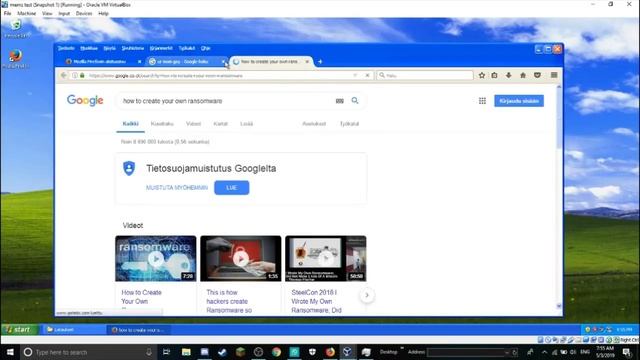This screenshot has height=360, width=640.
Task: Open Google Työkalut tools link
Action: pyautogui.click(x=349, y=124)
